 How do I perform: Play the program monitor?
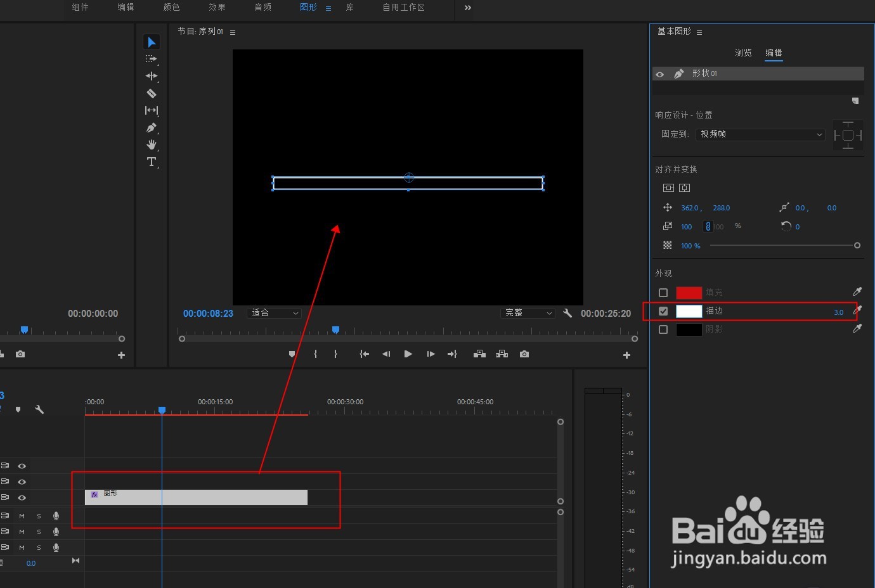pos(408,354)
